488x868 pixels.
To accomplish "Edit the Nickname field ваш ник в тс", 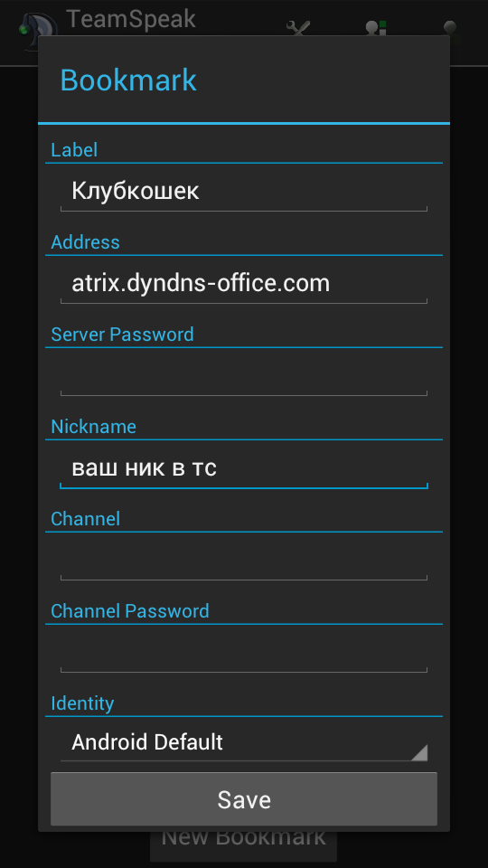I will 243,469.
